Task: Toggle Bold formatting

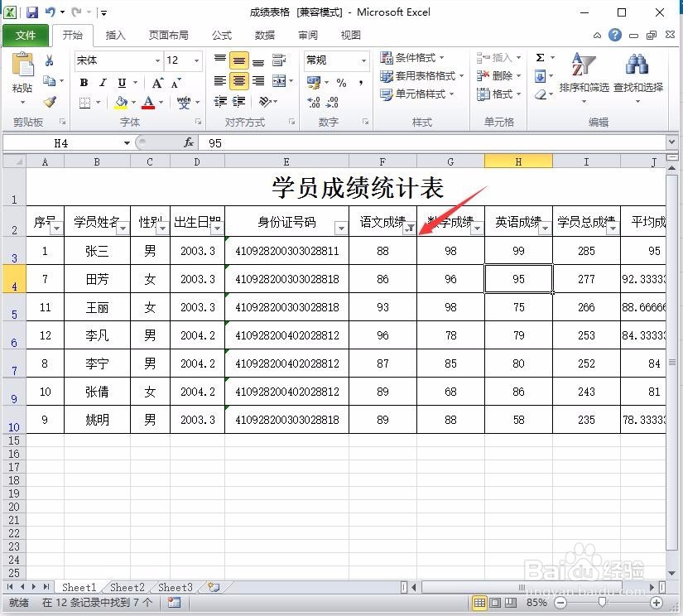Action: point(84,83)
